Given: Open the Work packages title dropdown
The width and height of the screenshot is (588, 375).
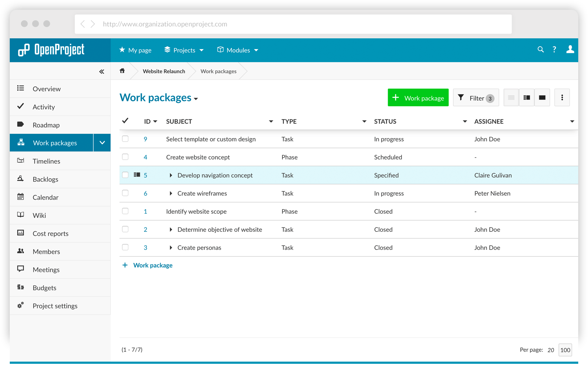Looking at the screenshot, I should pos(196,98).
